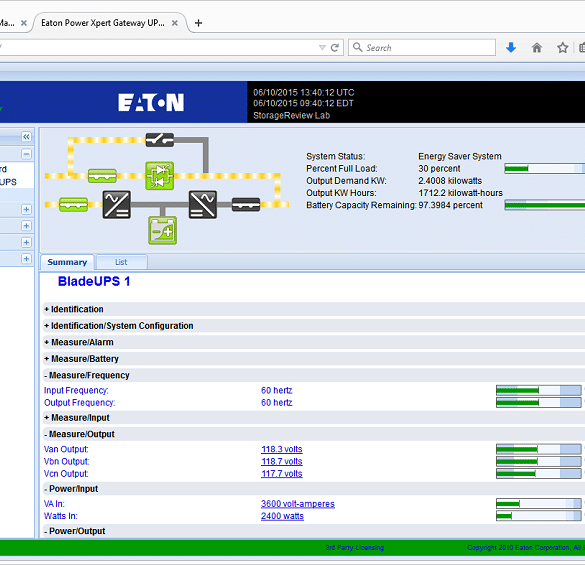Image resolution: width=585 pixels, height=565 pixels.
Task: Go to browser home page icon
Action: click(x=536, y=47)
